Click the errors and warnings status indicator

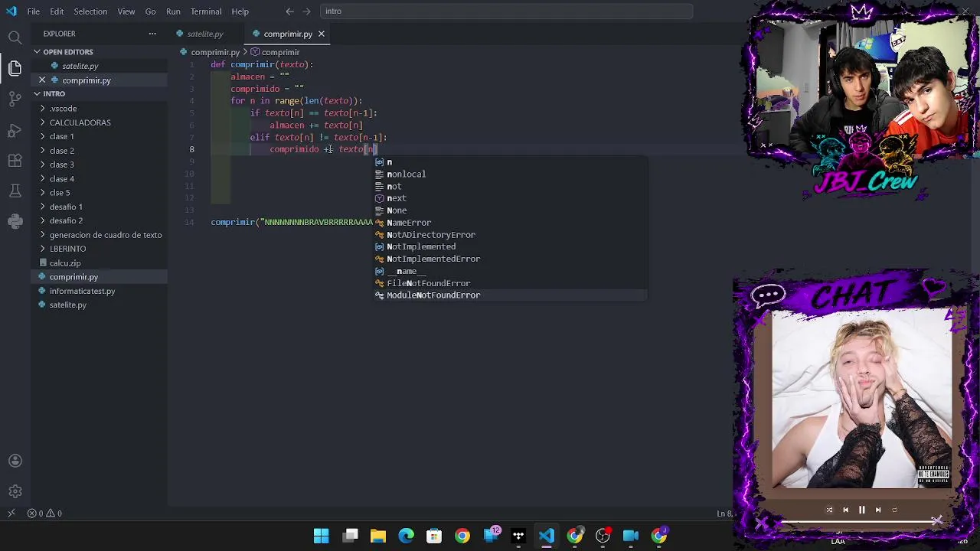click(44, 514)
